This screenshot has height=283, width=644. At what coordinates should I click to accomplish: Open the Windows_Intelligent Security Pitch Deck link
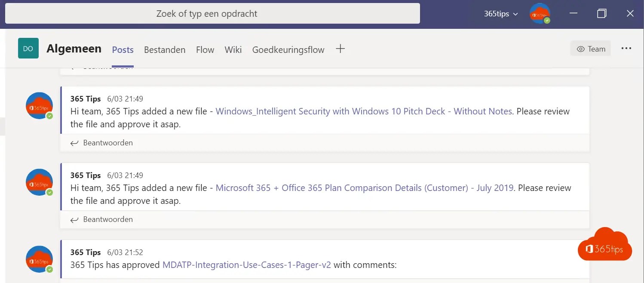363,111
